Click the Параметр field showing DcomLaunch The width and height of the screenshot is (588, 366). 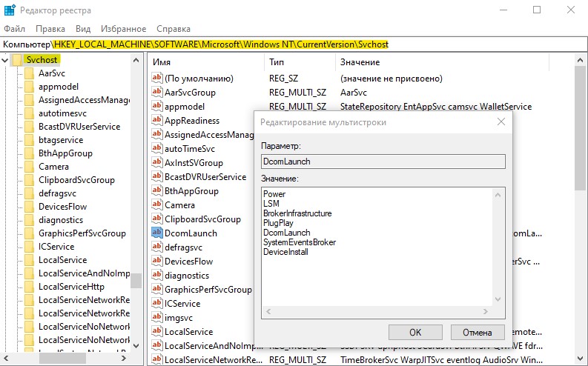[383, 162]
